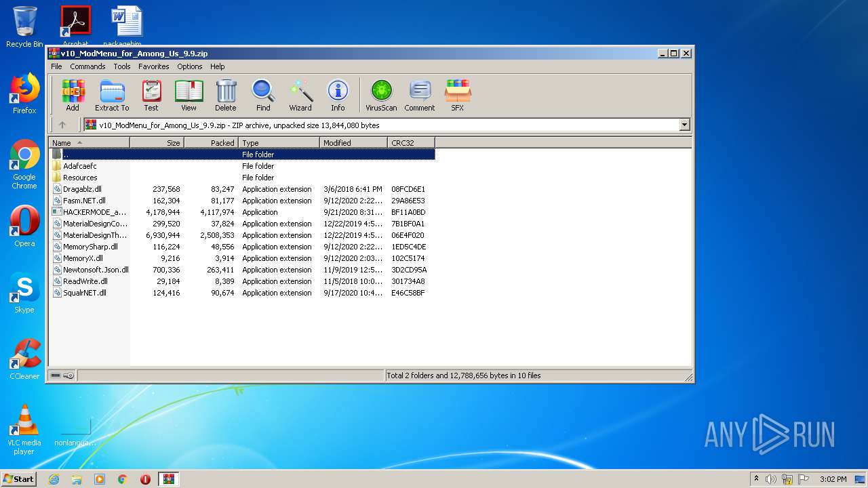Click the Extract To toolbar icon
Viewport: 868px width, 488px height.
[112, 95]
